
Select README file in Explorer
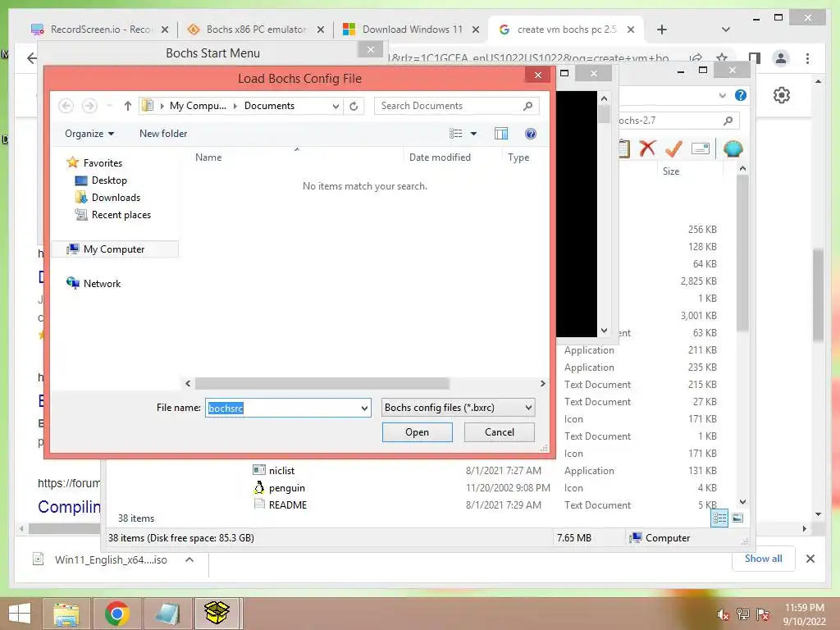(x=288, y=504)
